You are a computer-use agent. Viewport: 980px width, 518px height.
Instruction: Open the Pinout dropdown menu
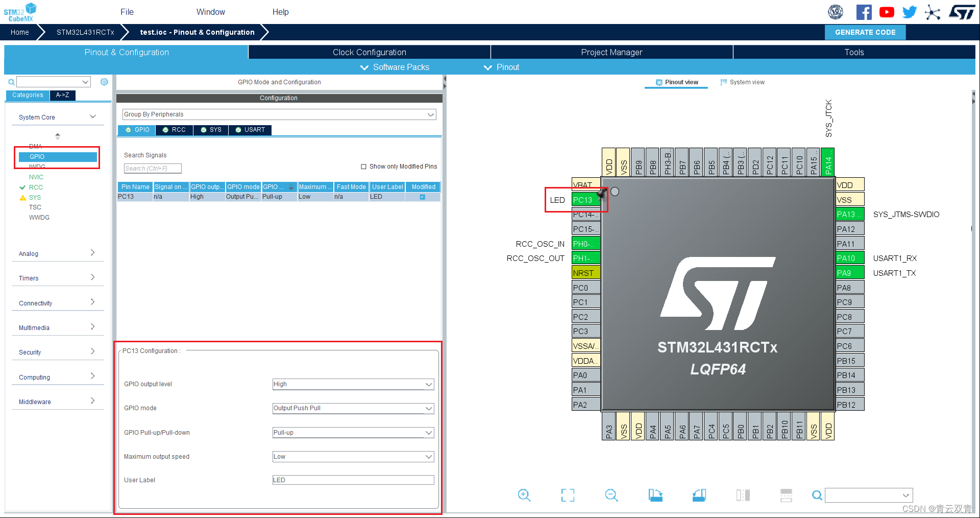tap(502, 67)
